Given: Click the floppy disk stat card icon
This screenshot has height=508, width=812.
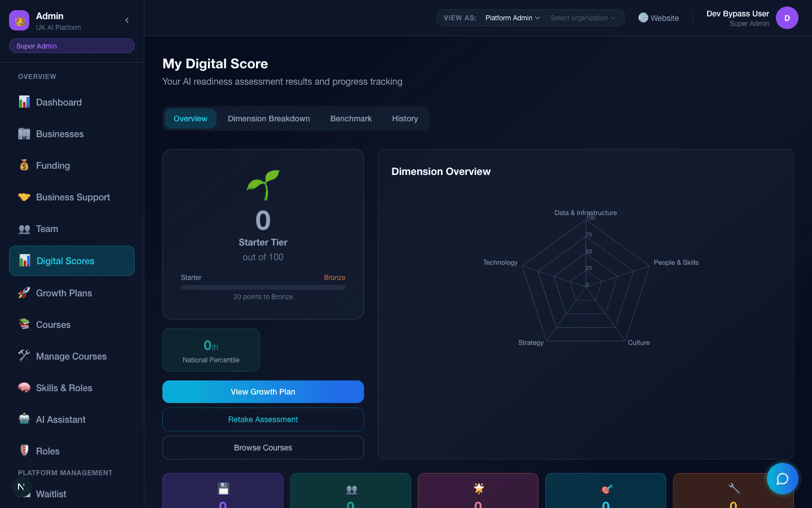Looking at the screenshot, I should click(223, 488).
